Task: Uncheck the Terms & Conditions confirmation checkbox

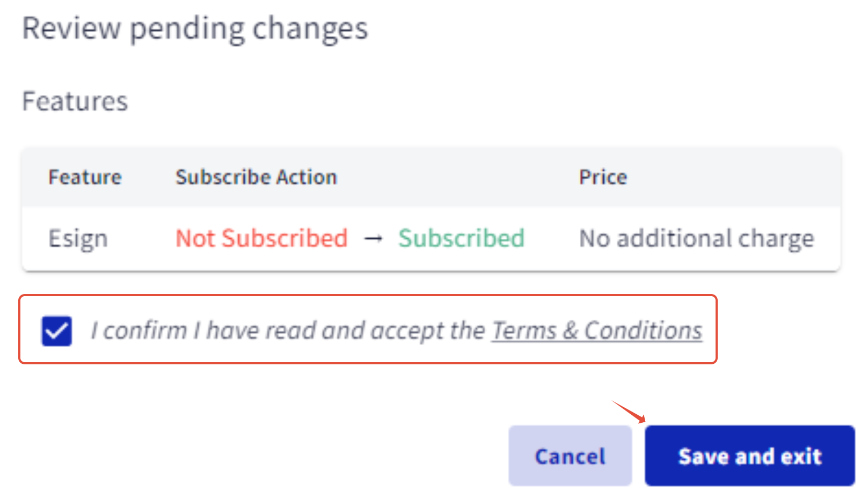Action: 56,331
